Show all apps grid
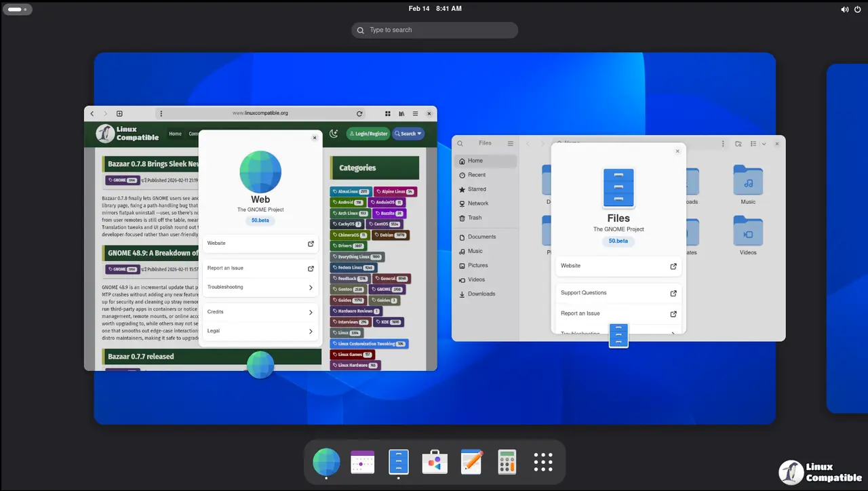The width and height of the screenshot is (868, 491). [543, 462]
